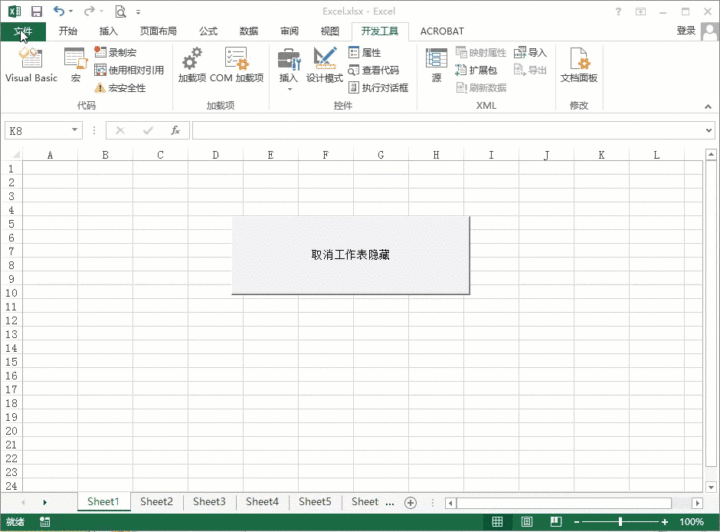The image size is (720, 532).
Task: Click the Sign in (登录) link
Action: [686, 31]
